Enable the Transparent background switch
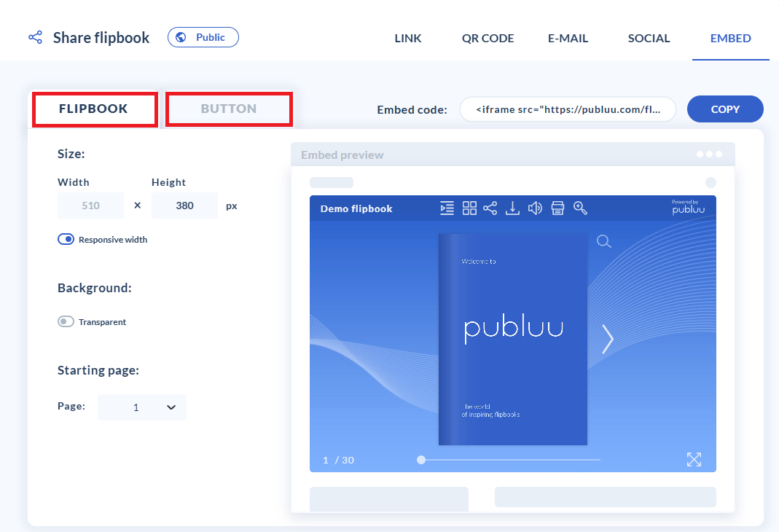779x532 pixels. [x=66, y=321]
